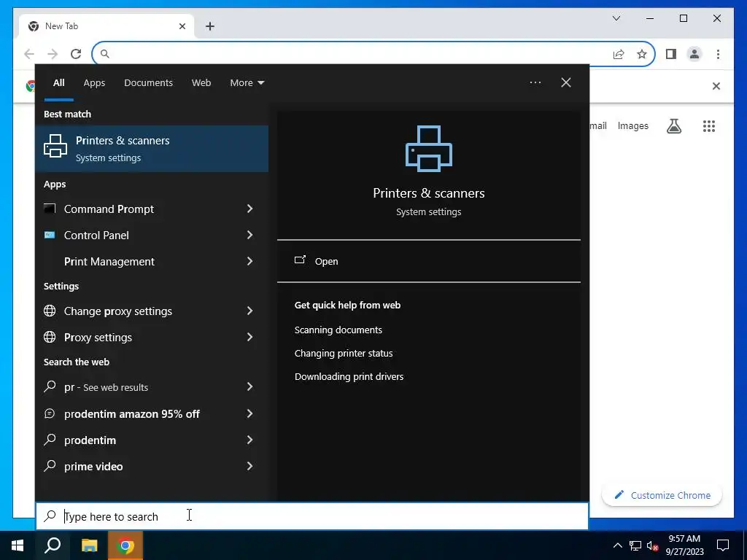Expand Command Prompt result arrow
The height and width of the screenshot is (560, 747).
tap(249, 209)
